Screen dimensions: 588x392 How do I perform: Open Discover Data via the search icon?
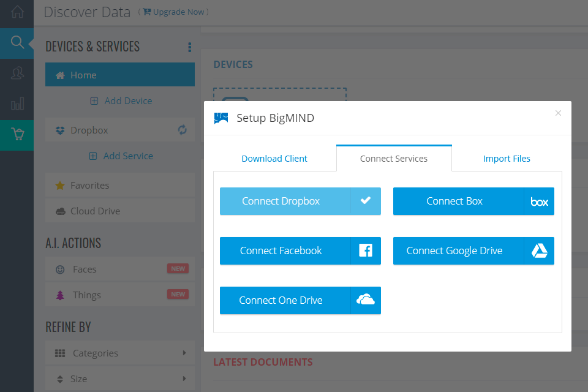pyautogui.click(x=17, y=43)
